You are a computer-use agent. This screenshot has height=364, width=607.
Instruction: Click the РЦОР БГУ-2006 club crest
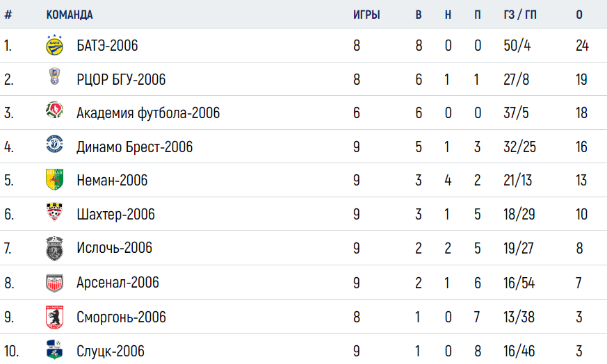[x=55, y=76]
